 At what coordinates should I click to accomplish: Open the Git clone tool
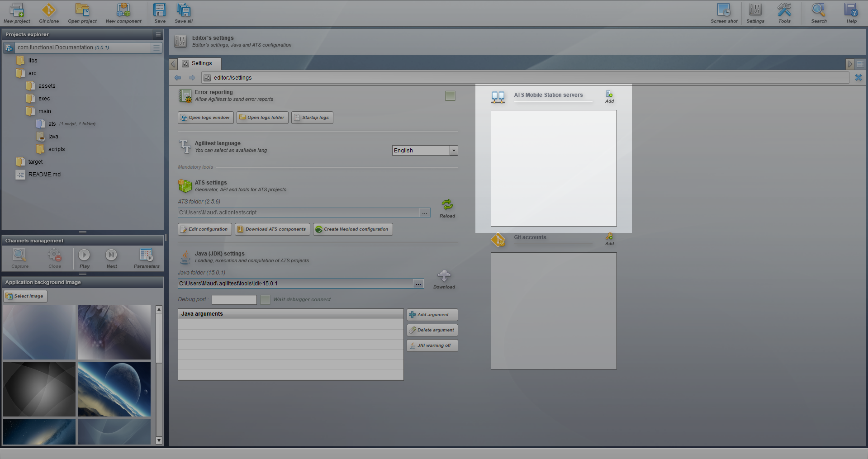click(49, 13)
